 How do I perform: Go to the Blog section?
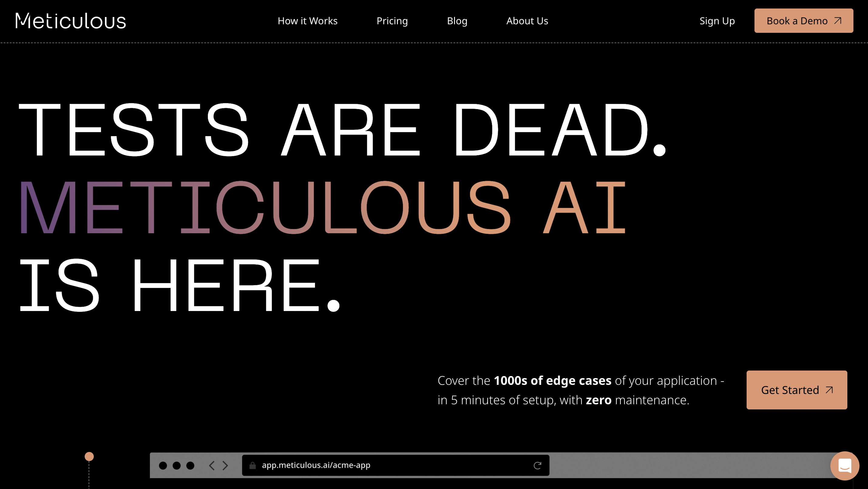pos(457,21)
